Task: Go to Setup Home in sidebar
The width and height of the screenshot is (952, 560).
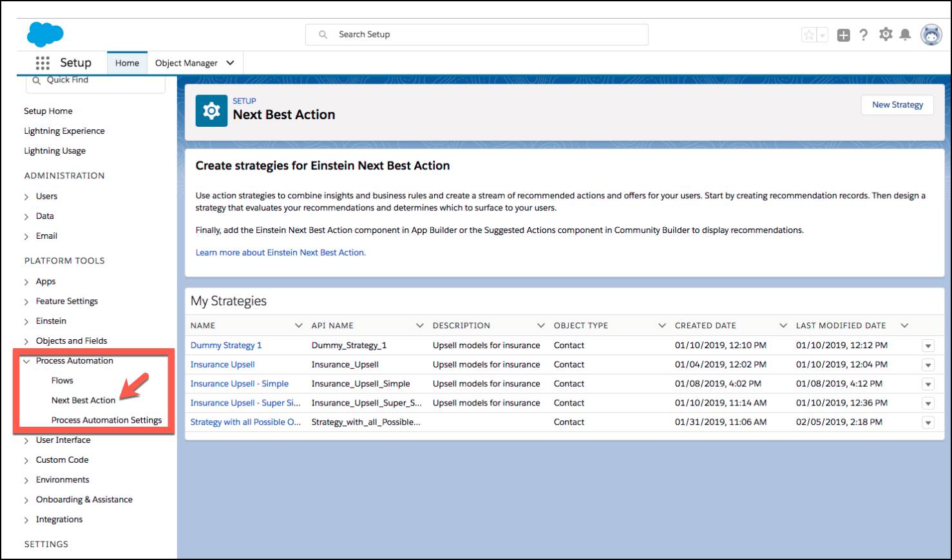Action: click(48, 111)
